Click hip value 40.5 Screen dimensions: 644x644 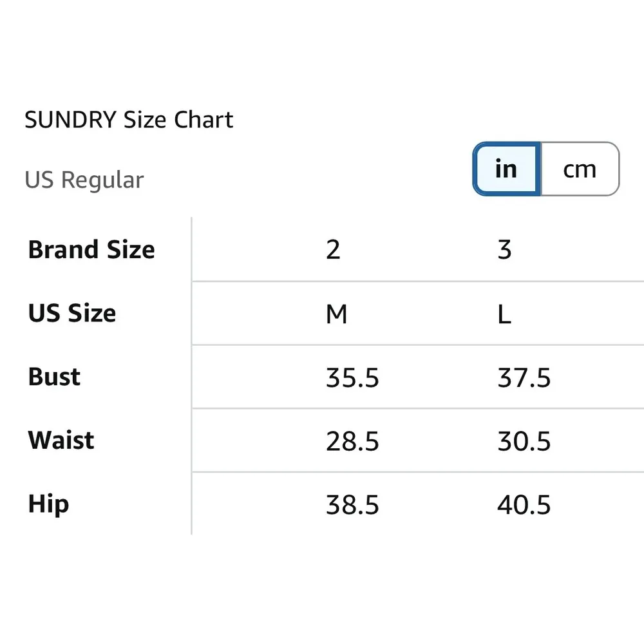[524, 506]
